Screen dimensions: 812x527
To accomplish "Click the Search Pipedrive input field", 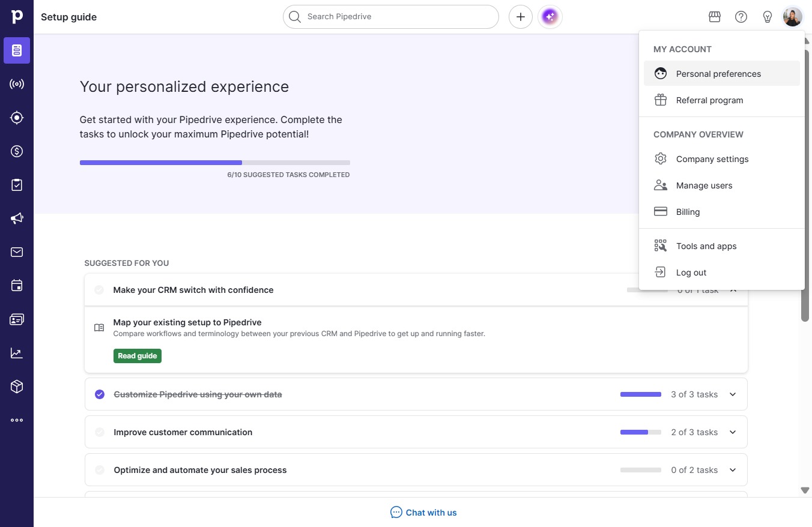I will pyautogui.click(x=391, y=17).
